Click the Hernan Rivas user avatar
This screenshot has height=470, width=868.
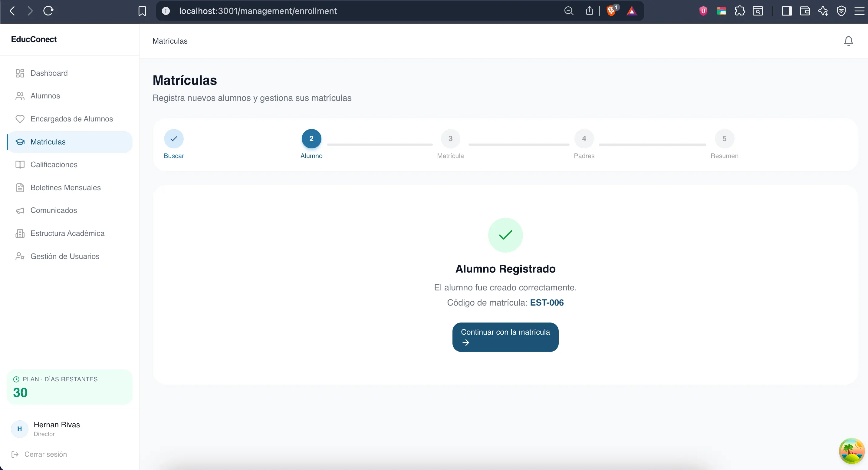(x=20, y=429)
